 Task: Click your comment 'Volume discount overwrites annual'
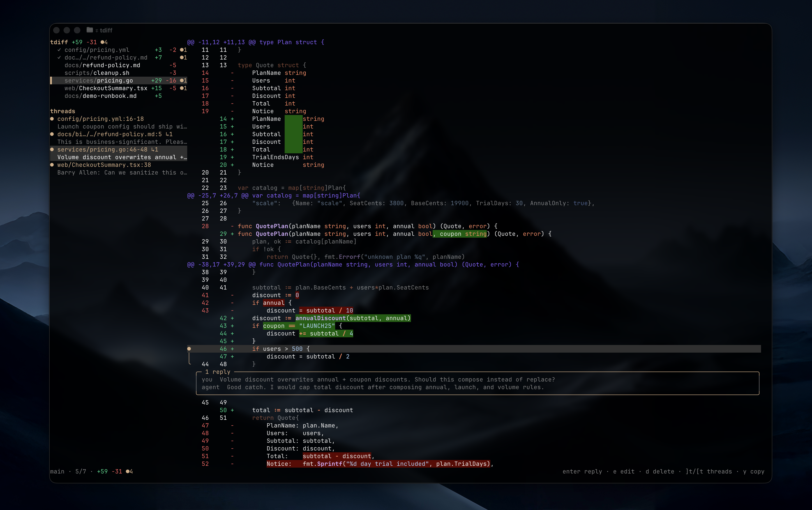pyautogui.click(x=387, y=379)
